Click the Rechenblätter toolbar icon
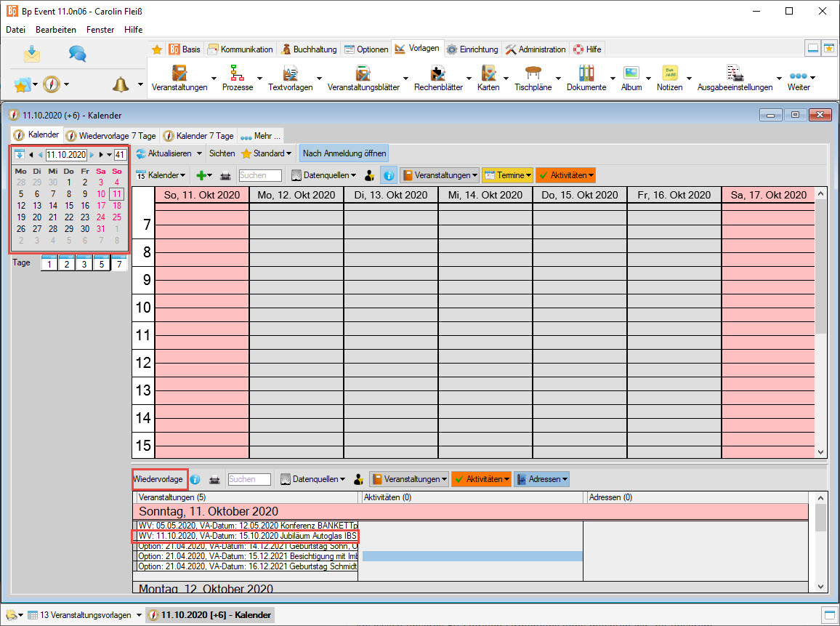 pos(437,73)
